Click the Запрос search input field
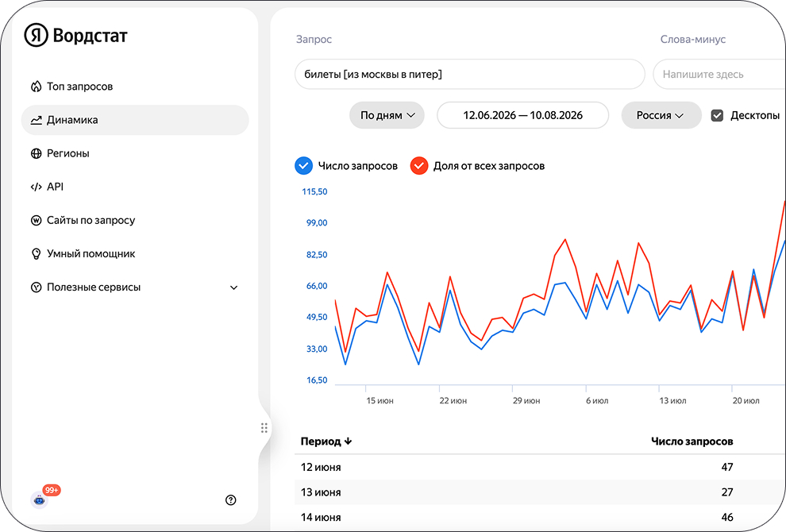The image size is (786, 532). [x=470, y=74]
